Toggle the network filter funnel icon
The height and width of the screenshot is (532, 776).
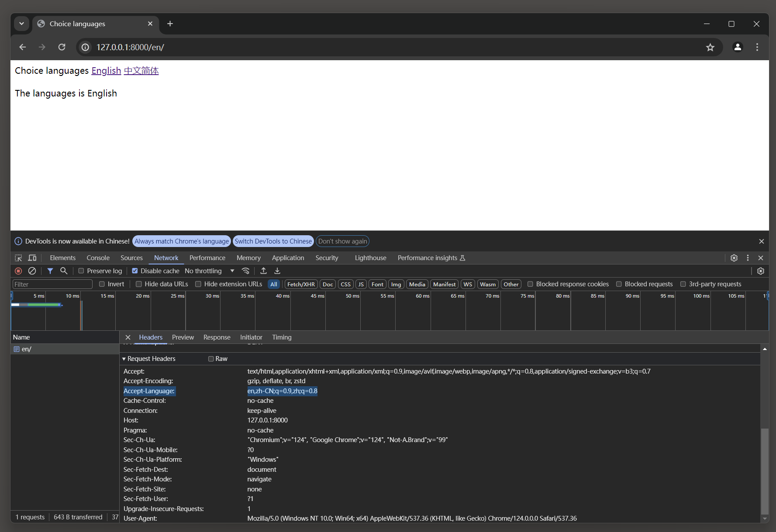point(50,271)
